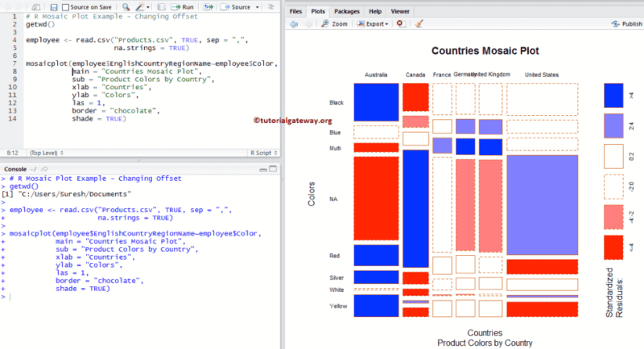Image resolution: width=644 pixels, height=349 pixels.
Task: Minimize the Console pane
Action: point(263,170)
